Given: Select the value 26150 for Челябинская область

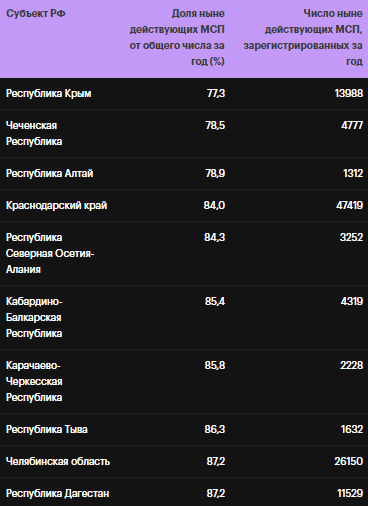Looking at the screenshot, I should [x=349, y=461].
